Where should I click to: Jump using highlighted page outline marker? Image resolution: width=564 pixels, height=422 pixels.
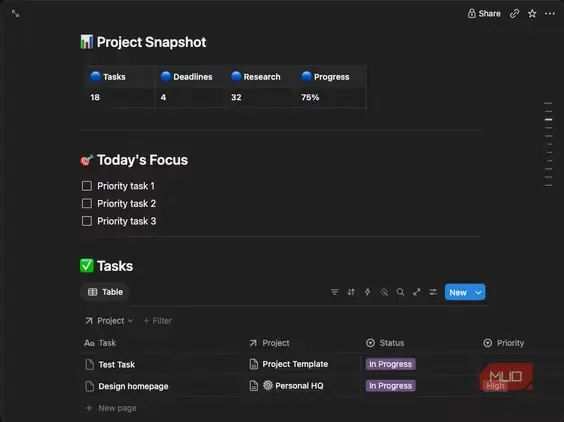point(548,119)
